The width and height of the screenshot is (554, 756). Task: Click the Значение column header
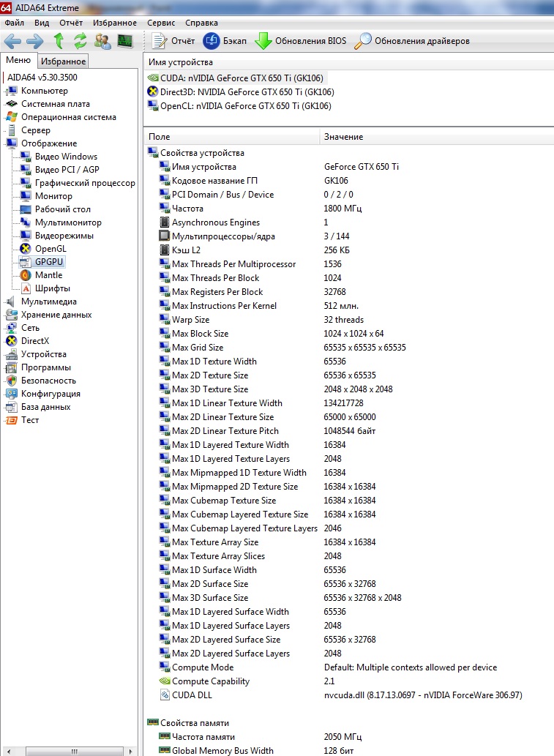pos(436,136)
